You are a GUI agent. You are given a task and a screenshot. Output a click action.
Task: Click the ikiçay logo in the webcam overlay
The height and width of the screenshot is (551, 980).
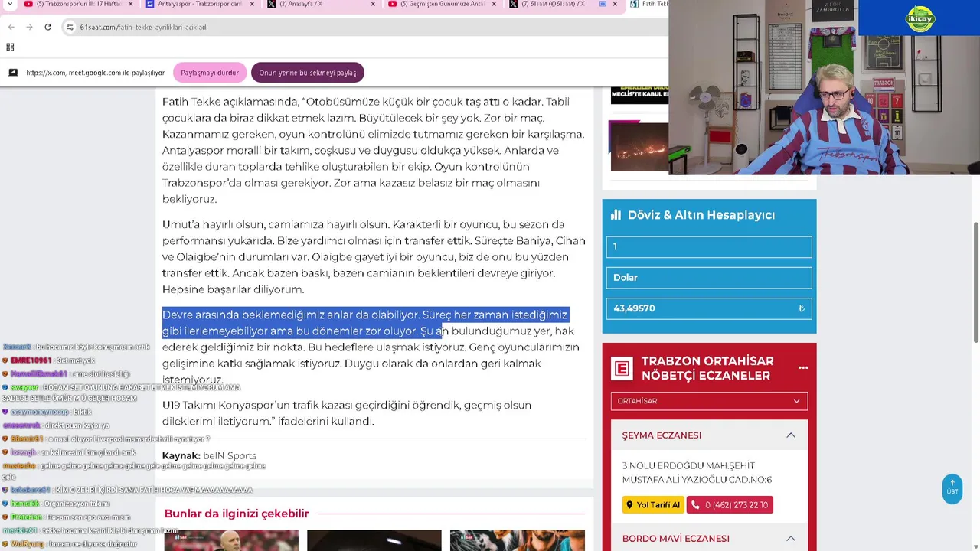(920, 18)
